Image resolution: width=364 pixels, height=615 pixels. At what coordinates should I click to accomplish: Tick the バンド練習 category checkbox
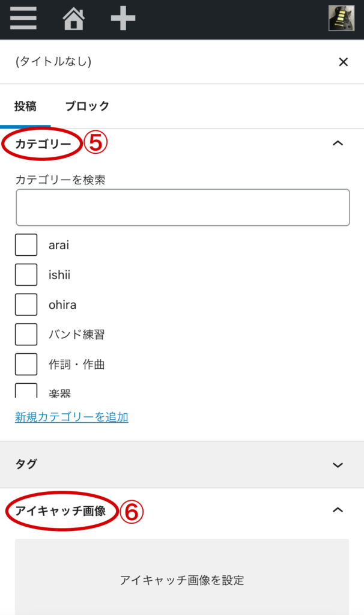coord(26,335)
